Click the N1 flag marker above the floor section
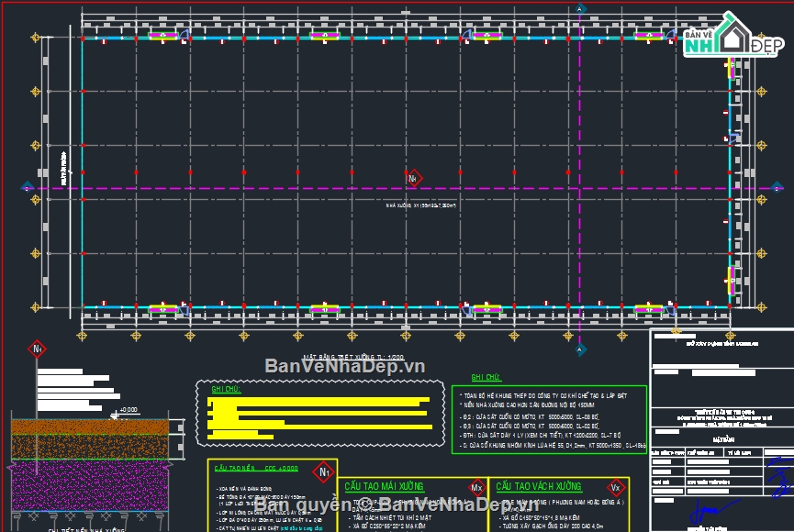The width and height of the screenshot is (794, 532). click(x=38, y=349)
